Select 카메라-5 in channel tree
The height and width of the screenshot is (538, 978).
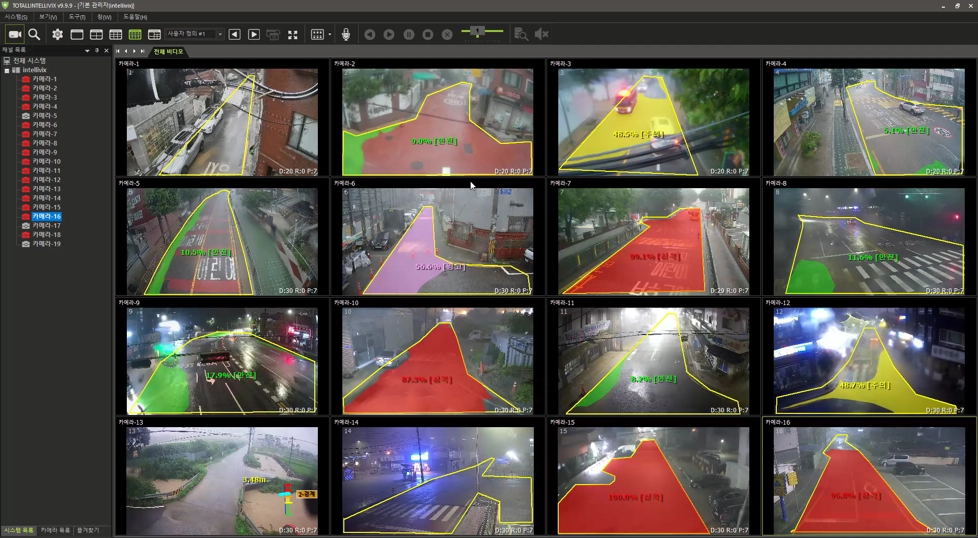pyautogui.click(x=44, y=116)
